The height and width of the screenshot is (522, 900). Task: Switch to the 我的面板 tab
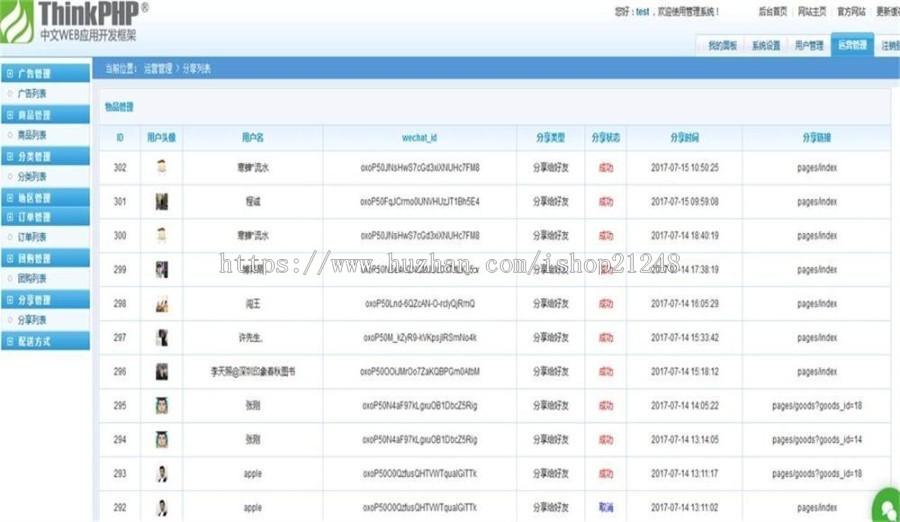point(722,45)
